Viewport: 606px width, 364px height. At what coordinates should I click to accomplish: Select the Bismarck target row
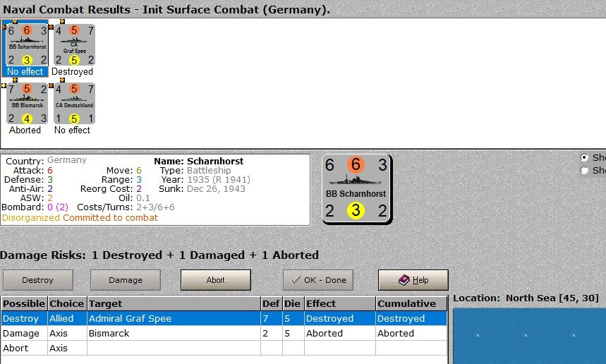click(224, 333)
